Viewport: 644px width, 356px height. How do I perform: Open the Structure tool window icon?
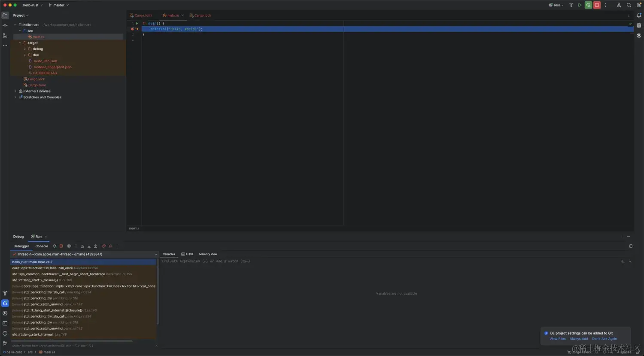[5, 36]
